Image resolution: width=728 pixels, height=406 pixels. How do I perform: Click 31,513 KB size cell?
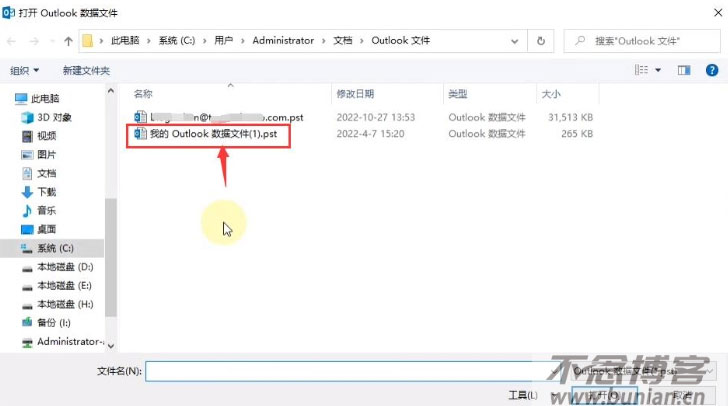pyautogui.click(x=571, y=117)
